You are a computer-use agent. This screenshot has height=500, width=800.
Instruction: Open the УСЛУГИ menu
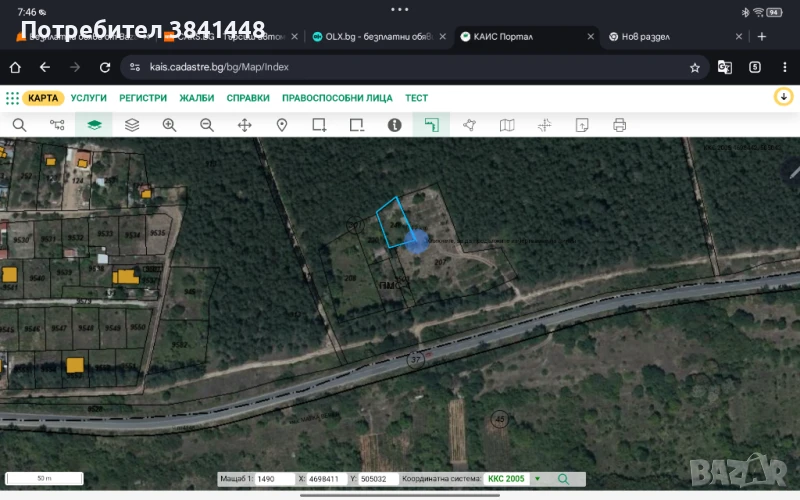89,98
